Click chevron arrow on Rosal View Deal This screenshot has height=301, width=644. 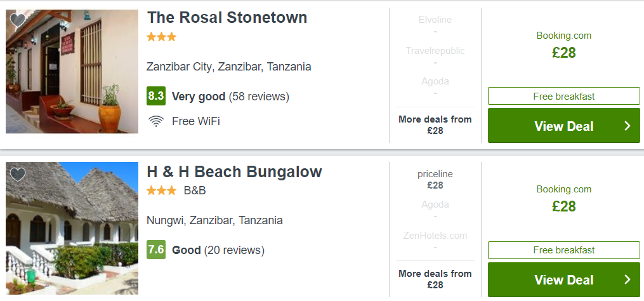pos(627,126)
